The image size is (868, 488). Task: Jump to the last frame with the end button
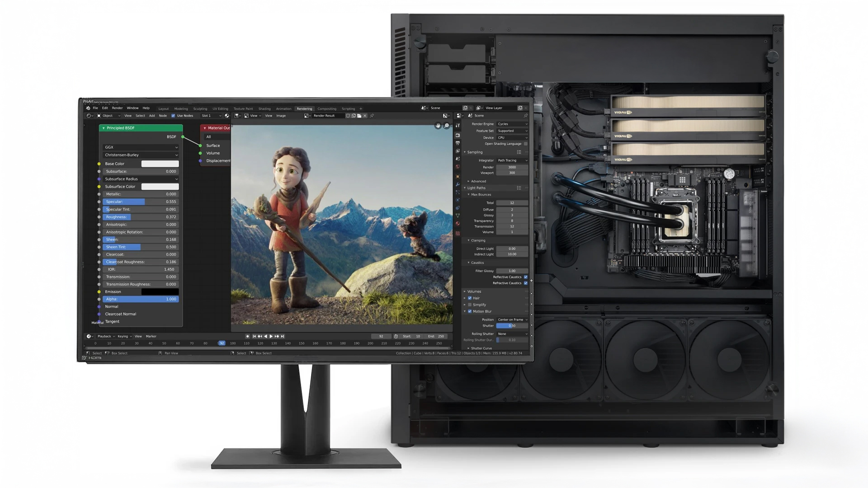[283, 336]
